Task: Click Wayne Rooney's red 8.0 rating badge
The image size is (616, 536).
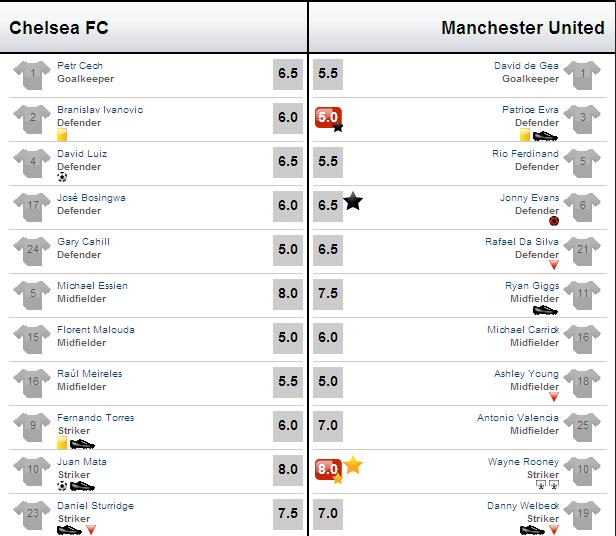Action: click(328, 470)
